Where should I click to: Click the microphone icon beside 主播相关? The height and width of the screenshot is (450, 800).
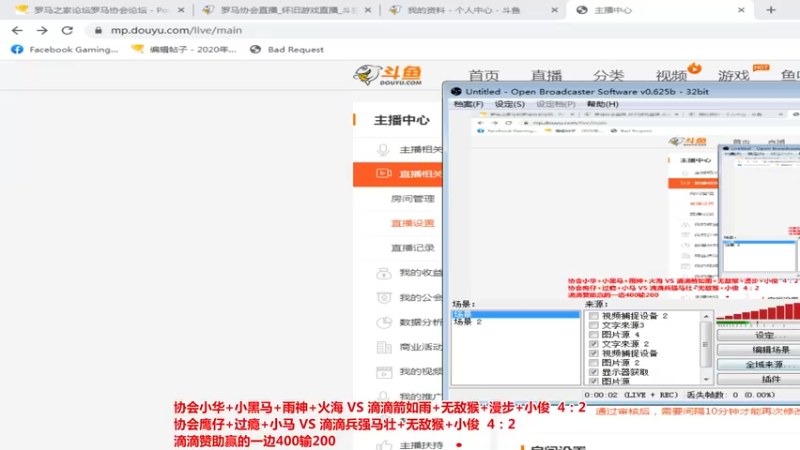(383, 149)
